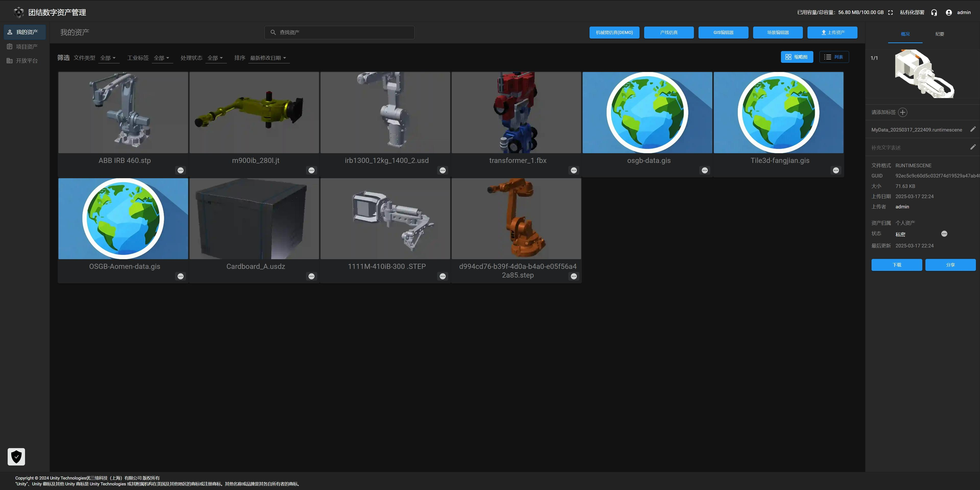Click the headset support icon

tap(934, 13)
